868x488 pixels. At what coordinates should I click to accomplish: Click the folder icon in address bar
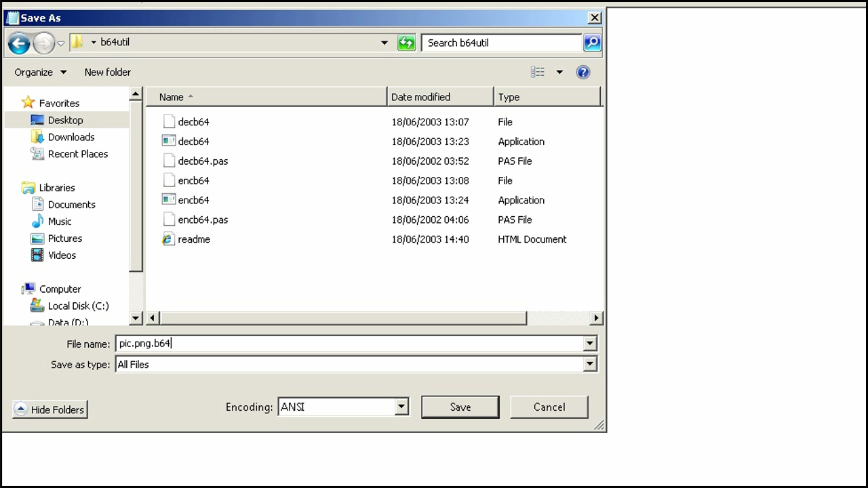77,42
